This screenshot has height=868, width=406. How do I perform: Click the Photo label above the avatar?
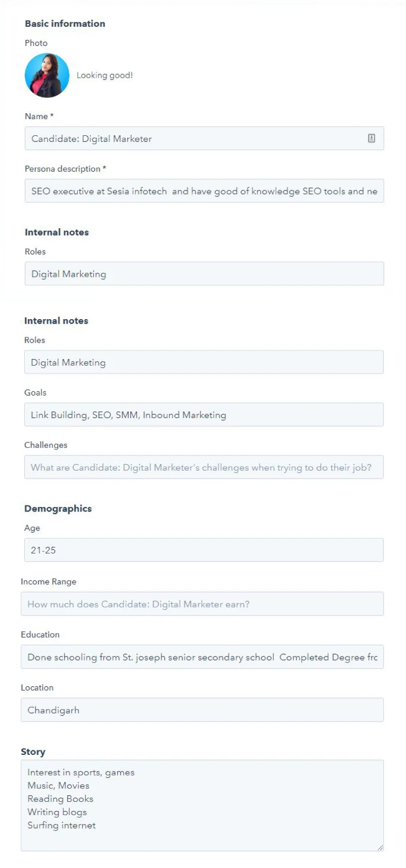tap(36, 43)
